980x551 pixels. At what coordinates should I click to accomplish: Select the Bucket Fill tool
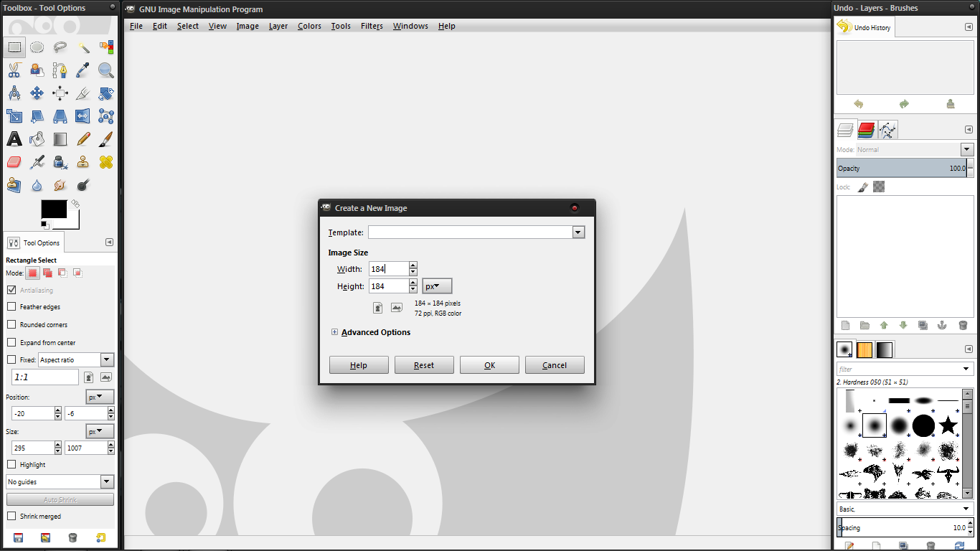pos(37,139)
